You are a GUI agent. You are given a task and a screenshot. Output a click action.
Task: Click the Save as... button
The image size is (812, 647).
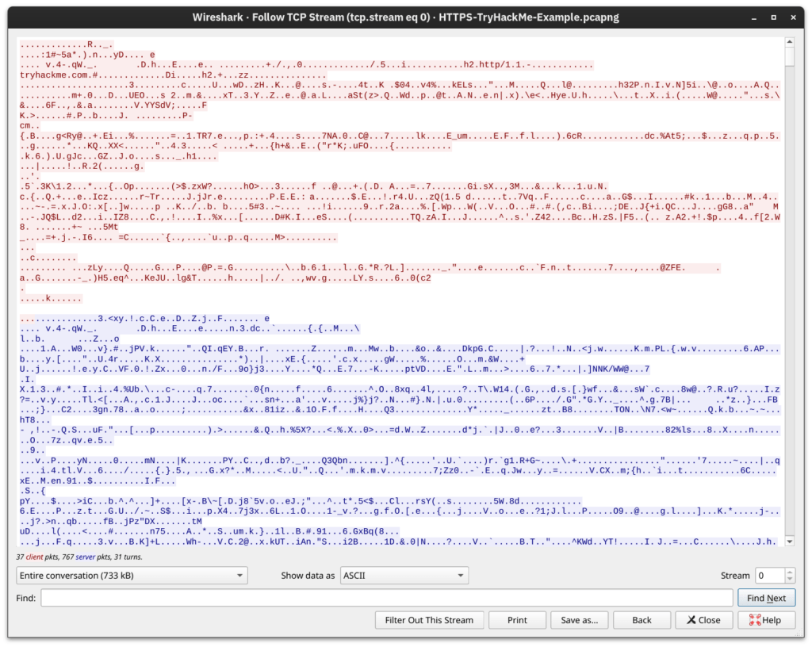(579, 620)
